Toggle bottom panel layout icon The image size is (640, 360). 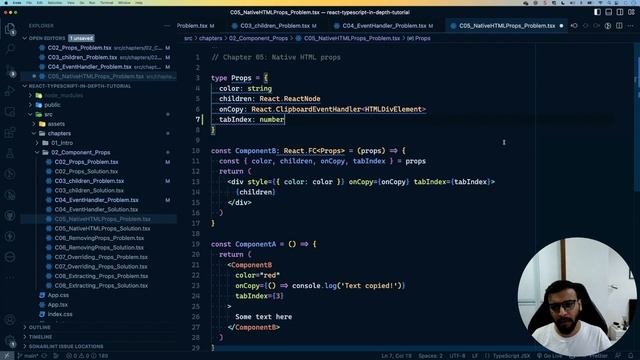pos(609,12)
